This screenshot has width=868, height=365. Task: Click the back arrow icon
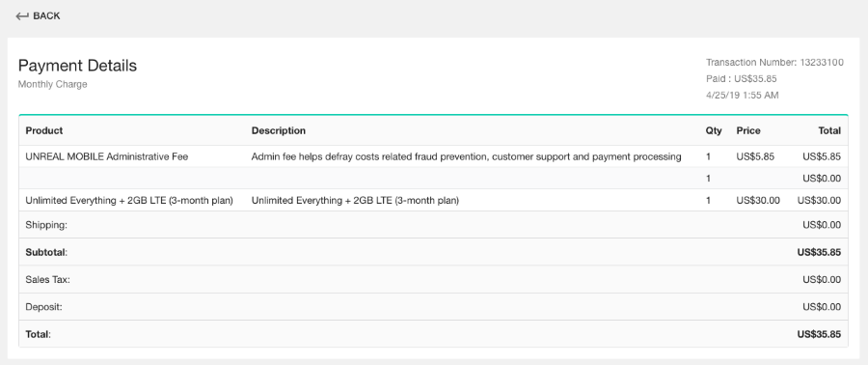click(22, 16)
